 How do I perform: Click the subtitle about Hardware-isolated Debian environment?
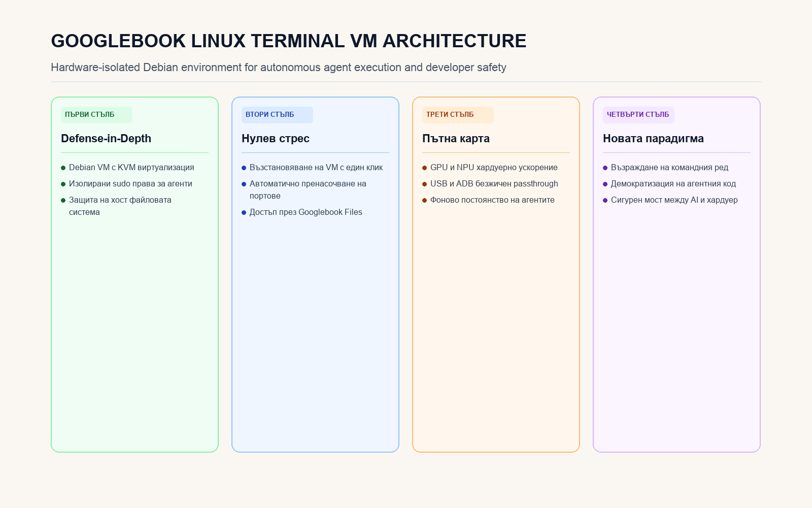[279, 68]
